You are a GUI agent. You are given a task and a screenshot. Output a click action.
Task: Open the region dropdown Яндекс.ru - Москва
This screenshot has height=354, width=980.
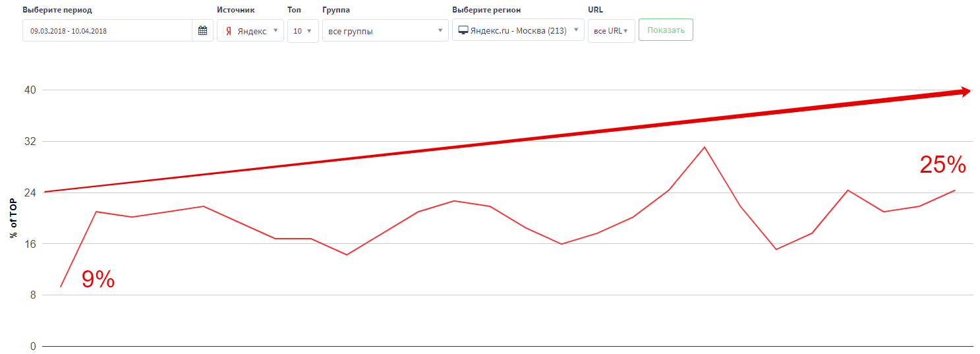(518, 30)
